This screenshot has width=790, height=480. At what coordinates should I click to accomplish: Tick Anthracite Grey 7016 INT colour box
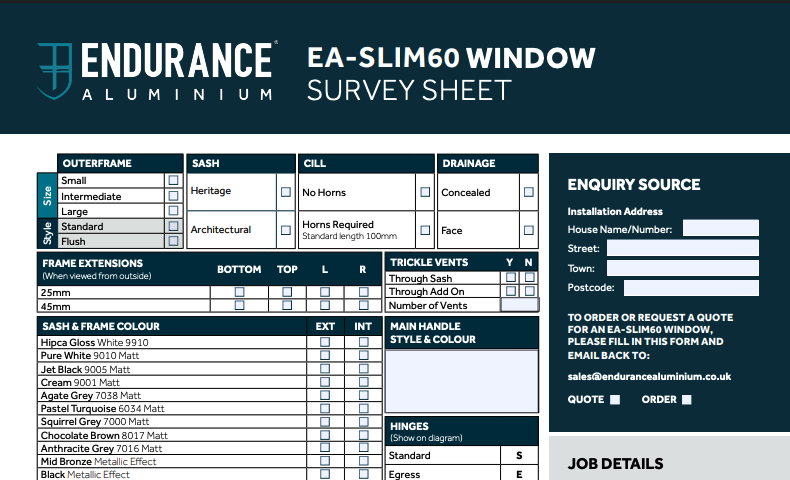[x=363, y=449]
